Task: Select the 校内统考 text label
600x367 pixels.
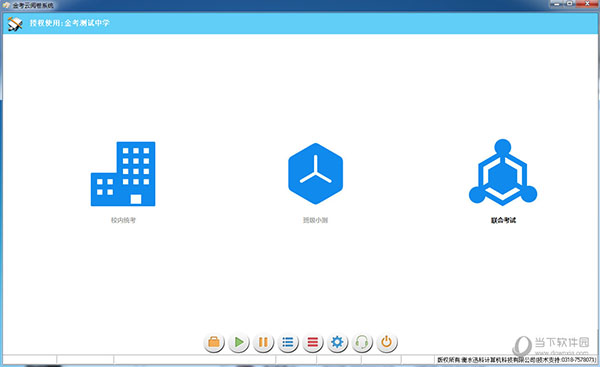Action: (123, 220)
